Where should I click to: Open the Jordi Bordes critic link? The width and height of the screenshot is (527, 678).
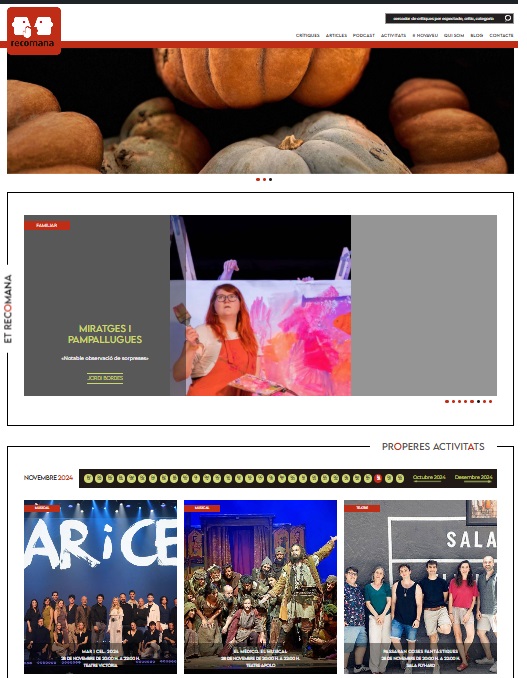[x=105, y=378]
